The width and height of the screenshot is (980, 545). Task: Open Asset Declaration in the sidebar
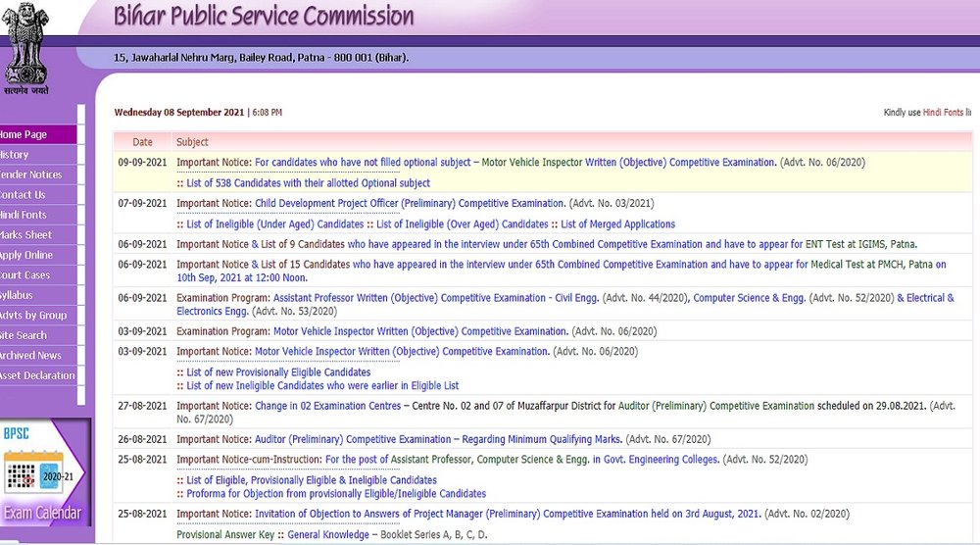[38, 375]
